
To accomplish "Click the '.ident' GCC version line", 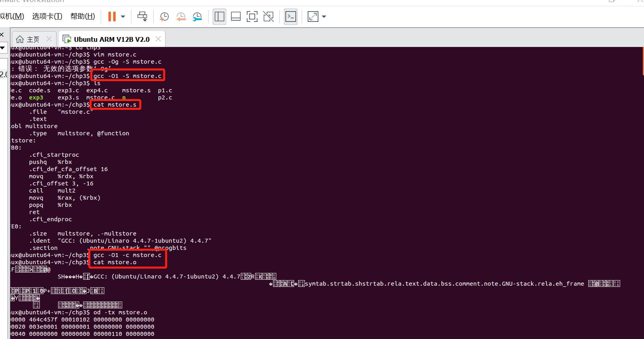I will [x=120, y=241].
